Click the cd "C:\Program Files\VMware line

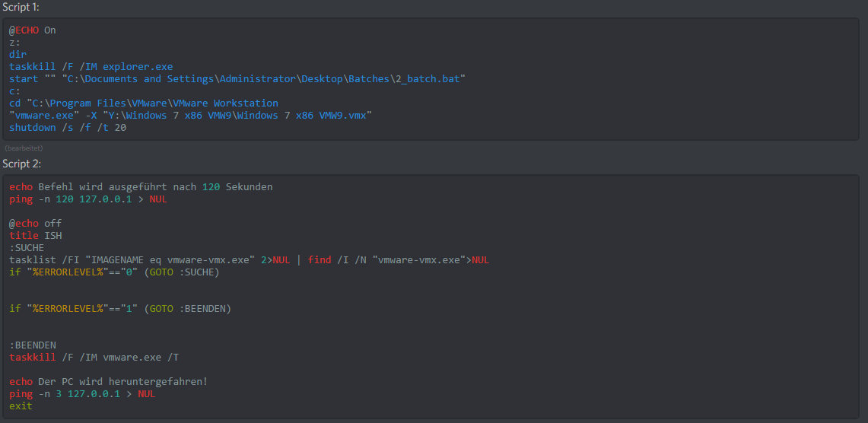pos(143,103)
